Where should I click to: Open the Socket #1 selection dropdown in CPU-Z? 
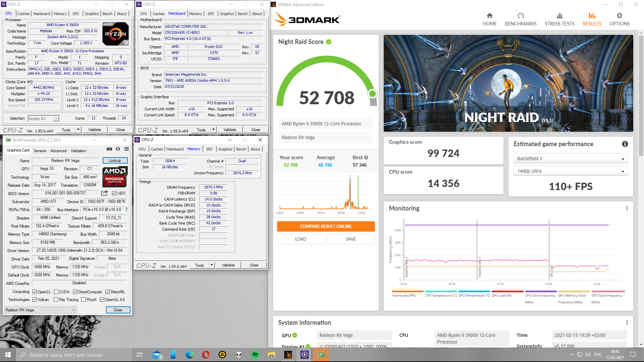tap(44, 118)
